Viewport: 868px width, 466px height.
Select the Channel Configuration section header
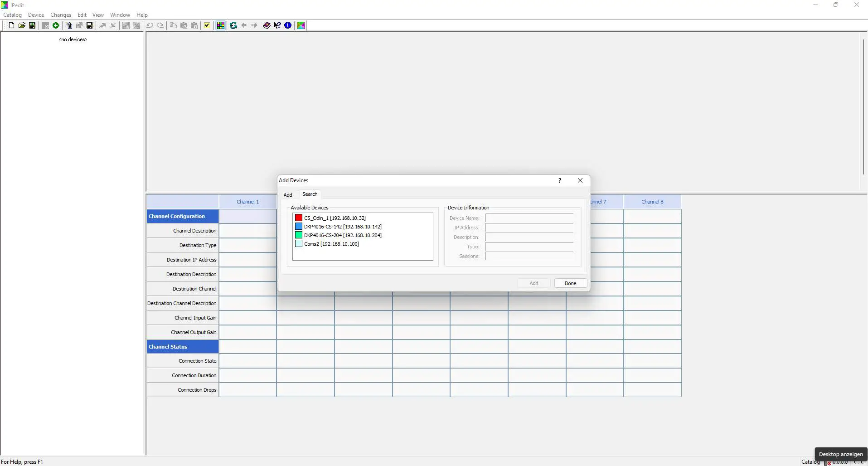tap(182, 216)
